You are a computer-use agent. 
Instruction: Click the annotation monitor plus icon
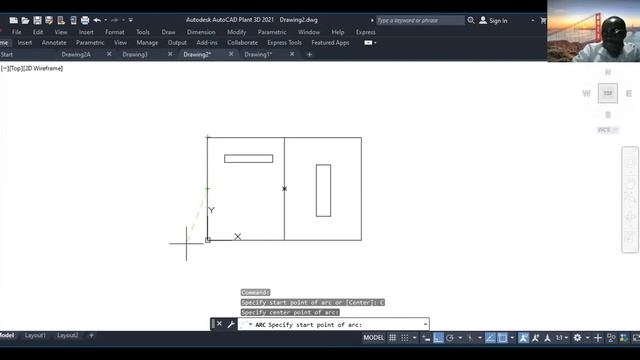[x=598, y=338]
